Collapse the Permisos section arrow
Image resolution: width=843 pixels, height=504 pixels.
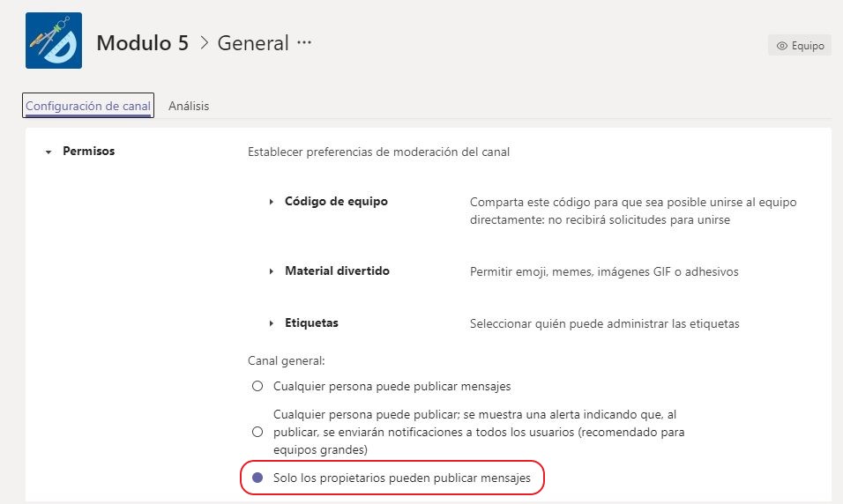coord(48,152)
